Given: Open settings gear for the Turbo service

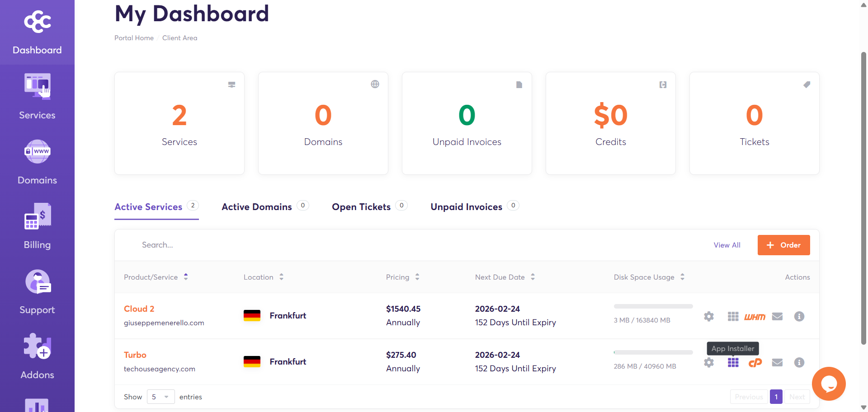Looking at the screenshot, I should click(709, 362).
